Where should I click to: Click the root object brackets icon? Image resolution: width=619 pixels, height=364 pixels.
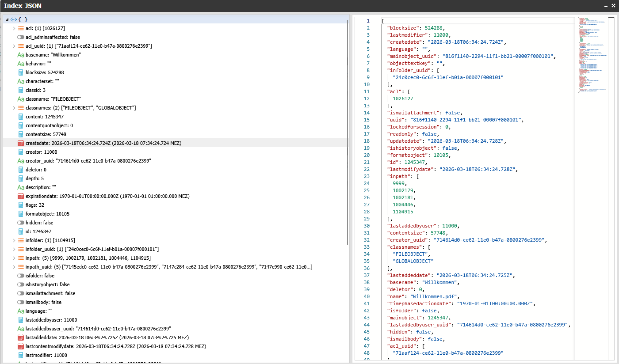pos(14,19)
